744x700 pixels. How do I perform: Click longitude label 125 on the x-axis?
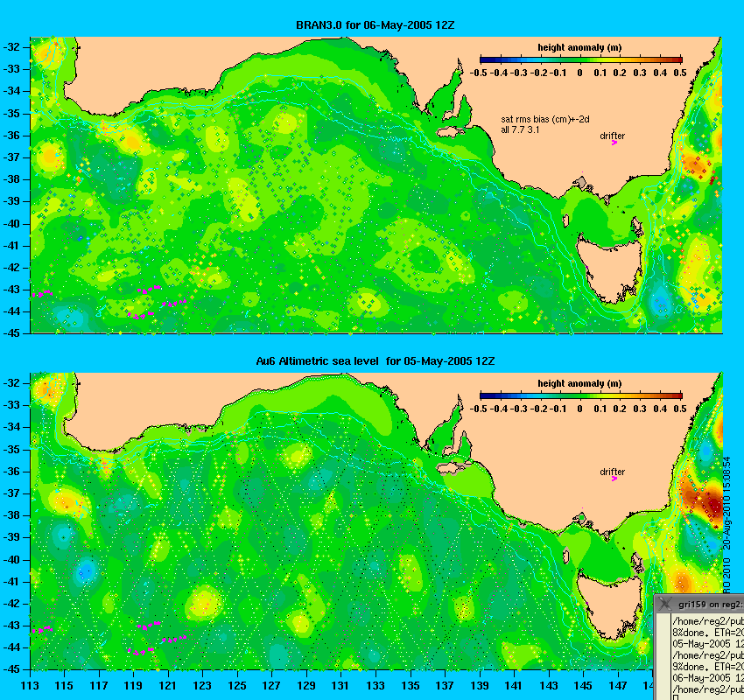237,686
